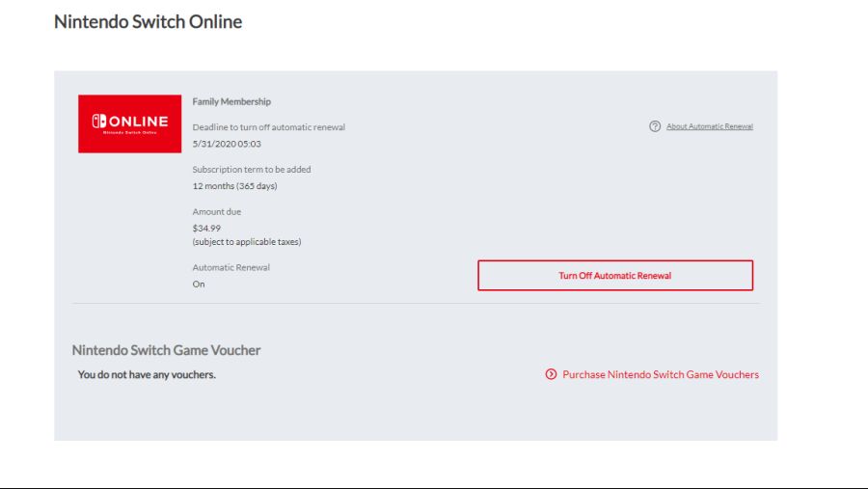Click the Nintendo Switch Game Voucher heading
Screen dimensions: 868x489
(166, 350)
